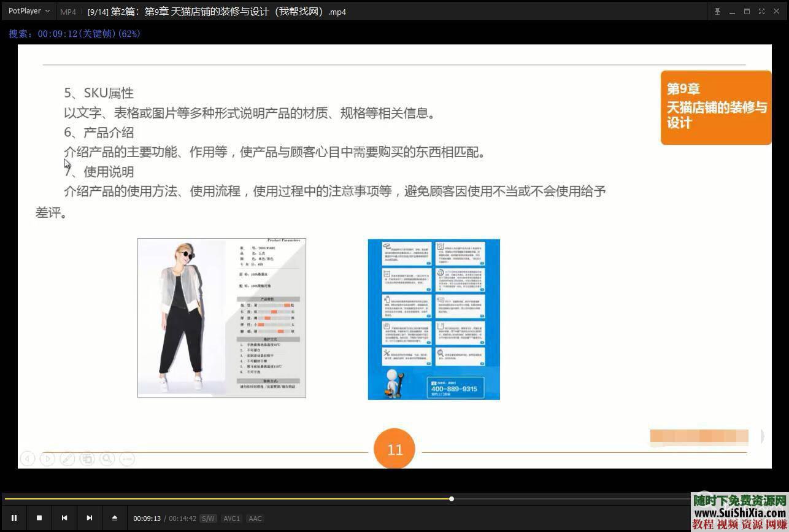Pause the video playback
789x532 pixels.
[x=14, y=518]
